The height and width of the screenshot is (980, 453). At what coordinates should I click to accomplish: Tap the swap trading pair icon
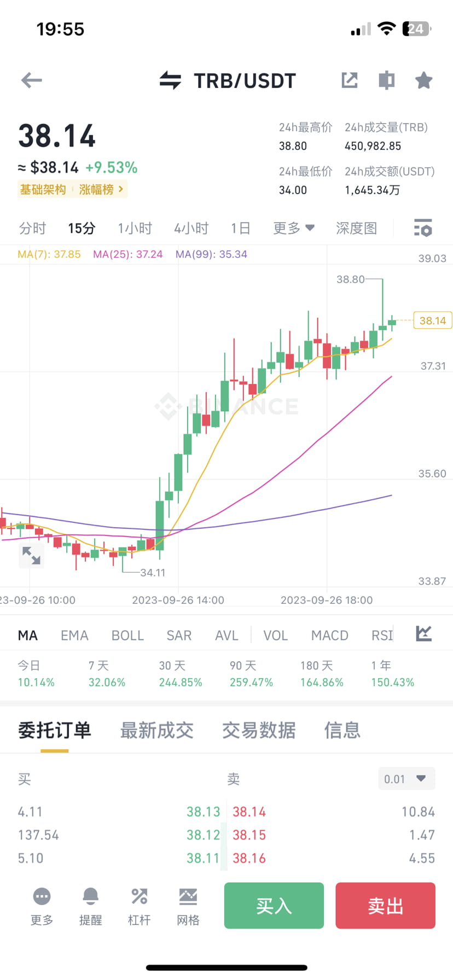point(170,80)
